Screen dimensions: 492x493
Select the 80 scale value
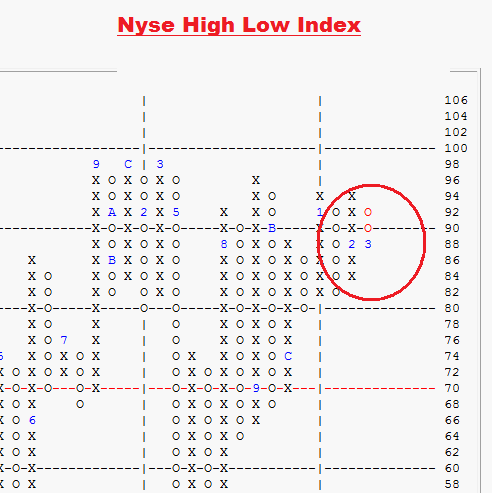[x=452, y=308]
